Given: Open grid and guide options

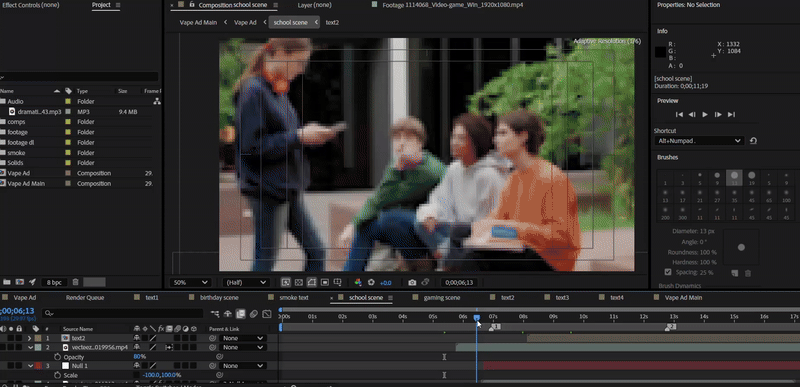Looking at the screenshot, I should click(x=338, y=282).
